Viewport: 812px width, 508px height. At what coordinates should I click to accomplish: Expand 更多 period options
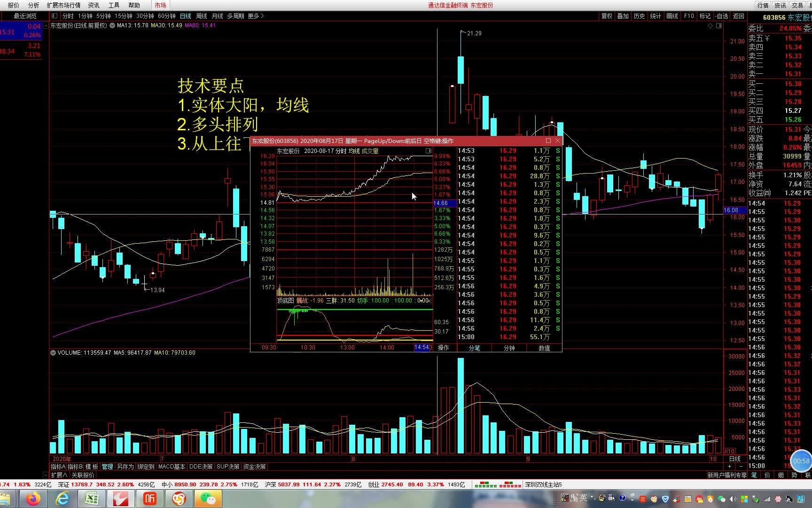tap(256, 16)
